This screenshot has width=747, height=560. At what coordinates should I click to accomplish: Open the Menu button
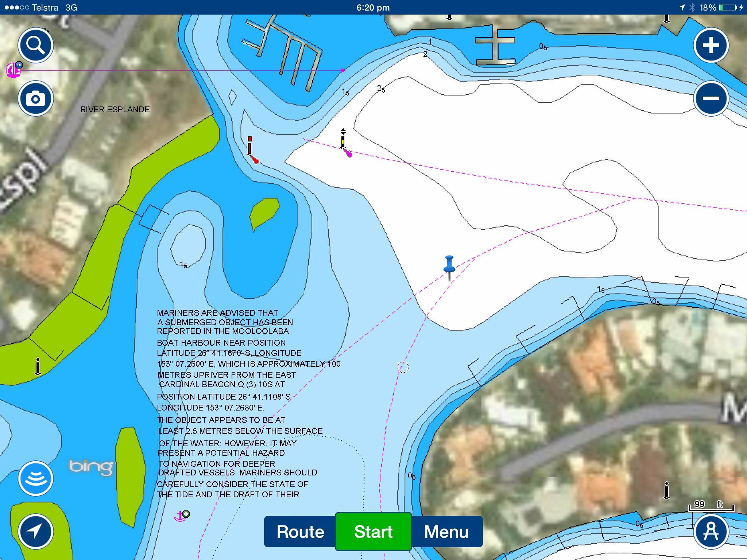point(446,532)
